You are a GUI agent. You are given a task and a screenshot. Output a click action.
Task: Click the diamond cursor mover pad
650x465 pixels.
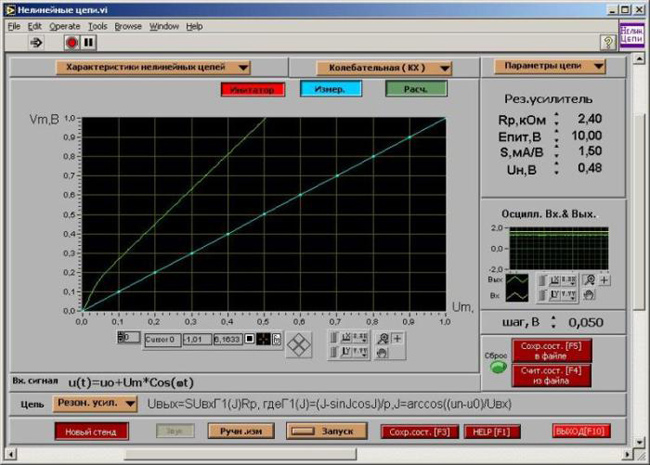(298, 345)
